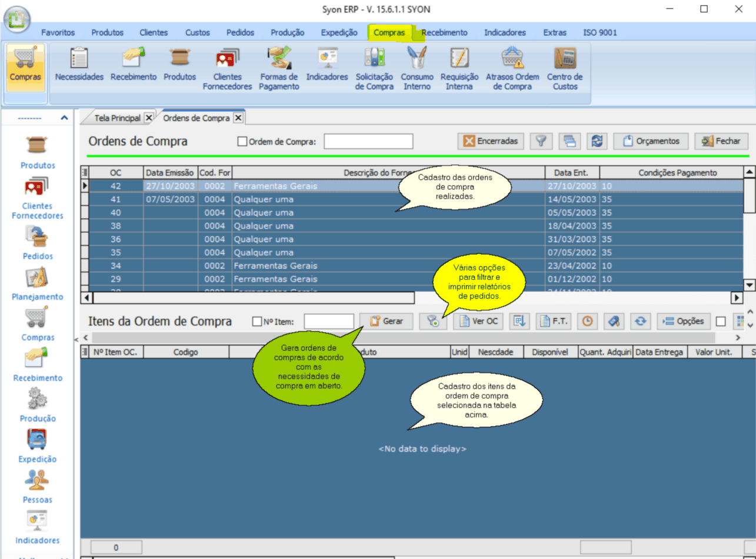Toggle the checkbox right of Opções button

click(721, 322)
